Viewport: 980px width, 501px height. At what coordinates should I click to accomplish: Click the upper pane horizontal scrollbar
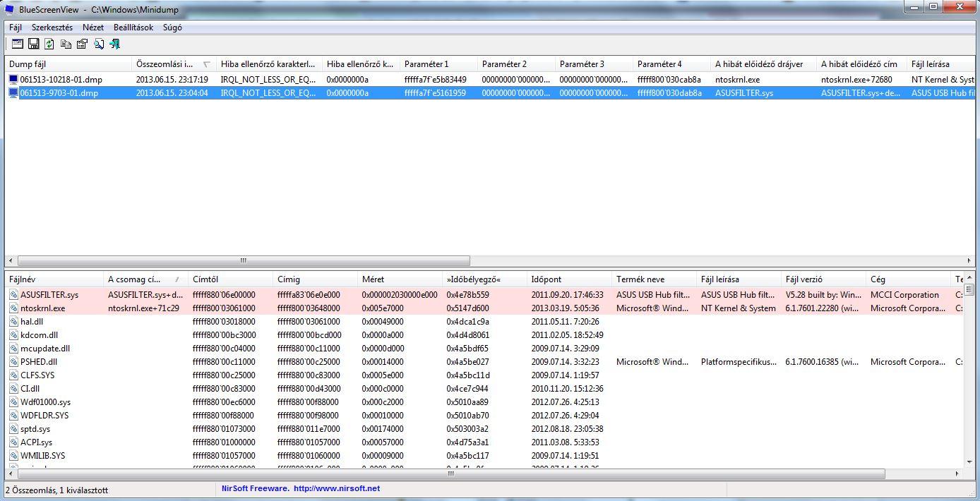coord(244,260)
